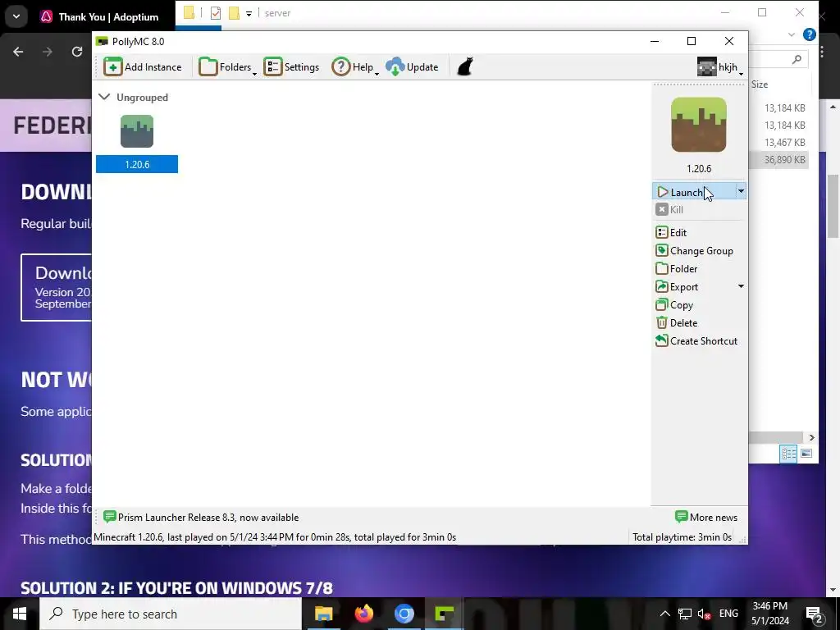Select the 36,890 KB file row

pos(779,160)
